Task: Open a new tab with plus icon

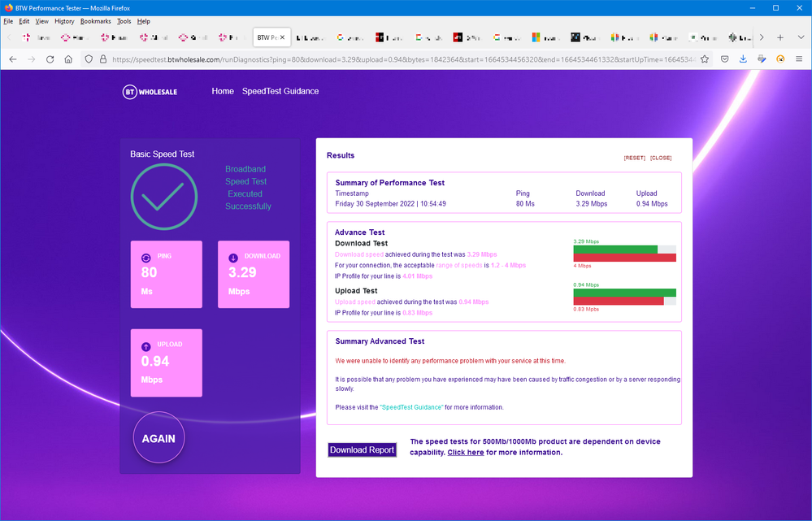Action: pos(780,37)
